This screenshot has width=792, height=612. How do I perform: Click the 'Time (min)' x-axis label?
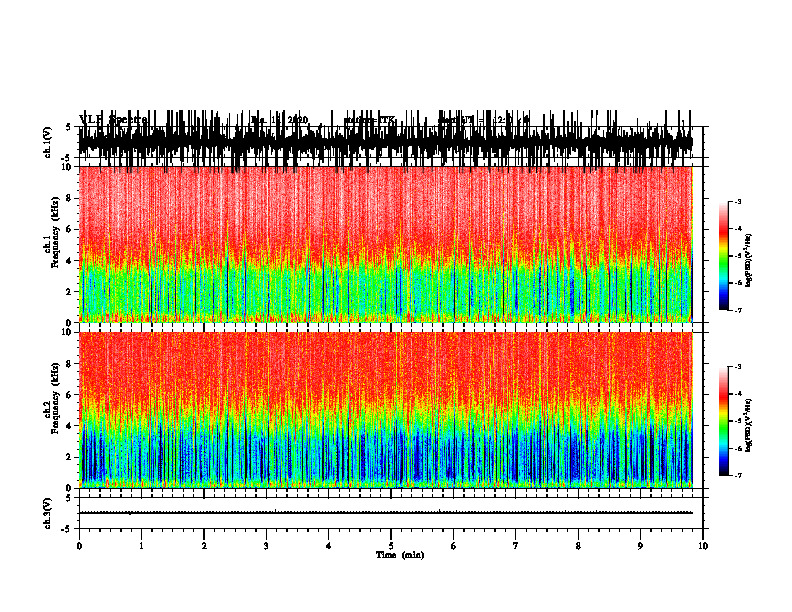click(400, 555)
